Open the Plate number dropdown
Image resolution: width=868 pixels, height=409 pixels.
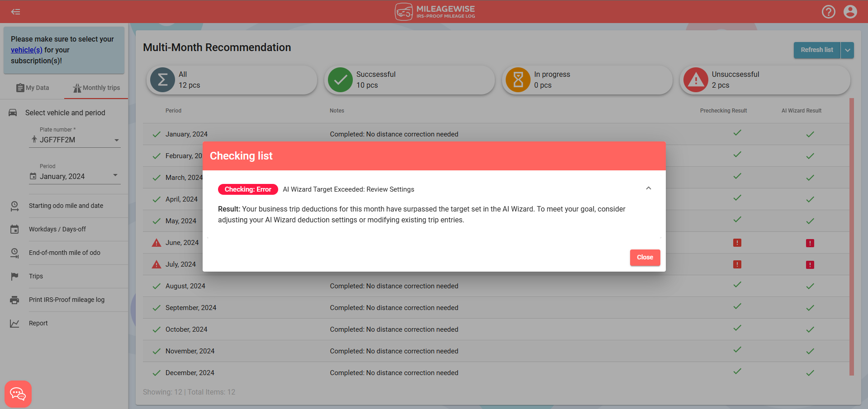click(75, 140)
